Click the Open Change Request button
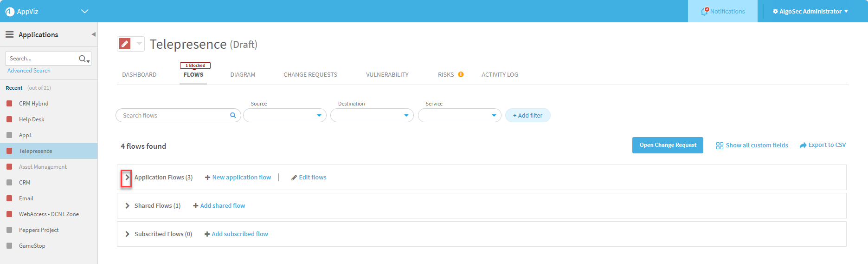 tap(668, 145)
